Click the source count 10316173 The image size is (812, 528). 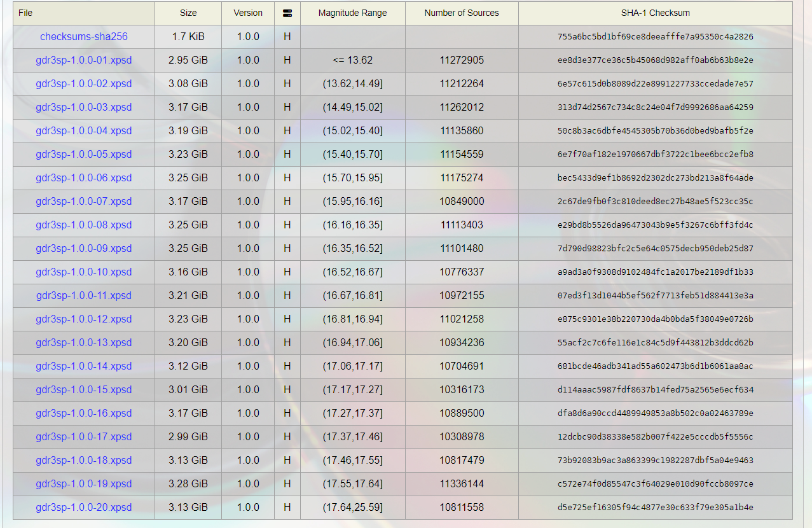[462, 389]
